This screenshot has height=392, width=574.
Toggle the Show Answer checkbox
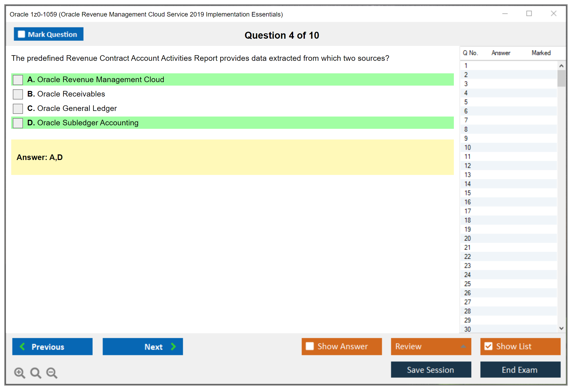[310, 346]
